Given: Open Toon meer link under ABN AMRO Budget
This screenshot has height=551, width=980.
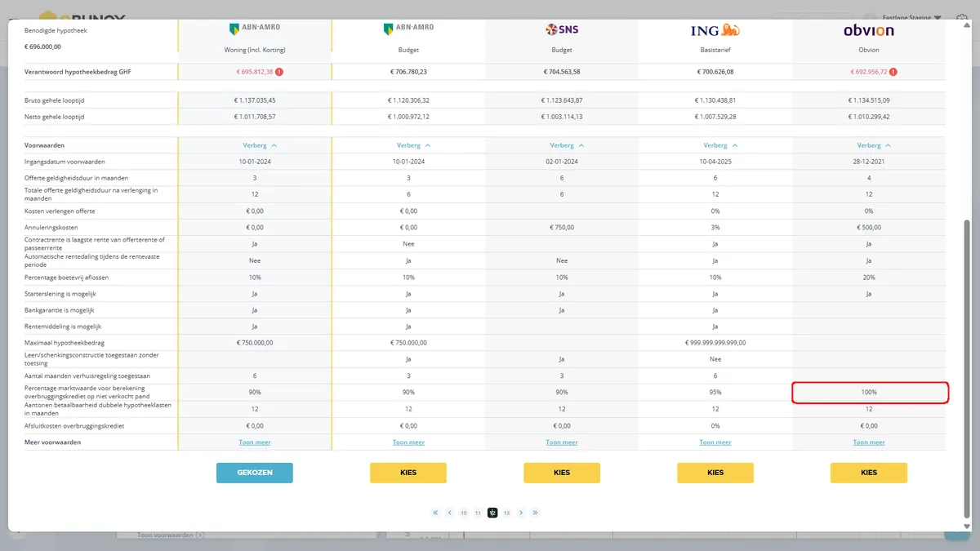Looking at the screenshot, I should (408, 442).
